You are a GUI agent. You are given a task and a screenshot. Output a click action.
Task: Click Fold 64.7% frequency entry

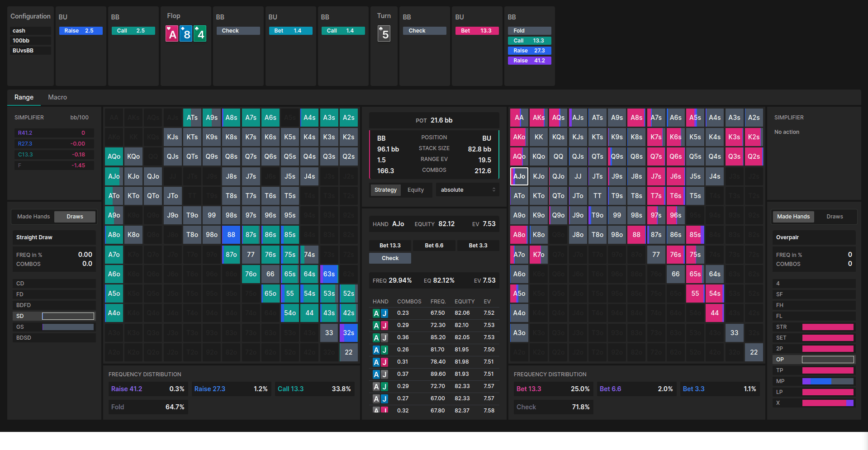pyautogui.click(x=148, y=407)
